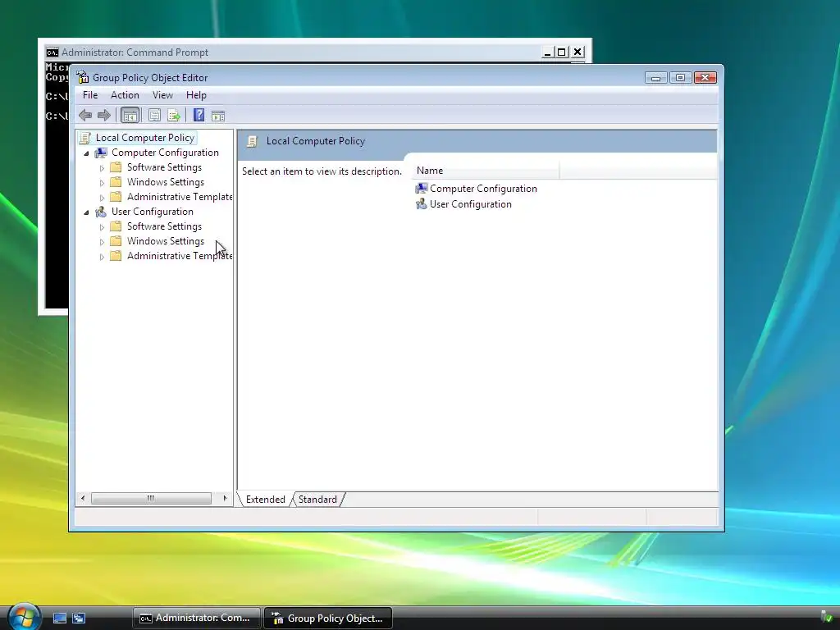The height and width of the screenshot is (630, 840).
Task: Click folder icon for Administrative Templates under Computer Configuration
Action: point(116,197)
